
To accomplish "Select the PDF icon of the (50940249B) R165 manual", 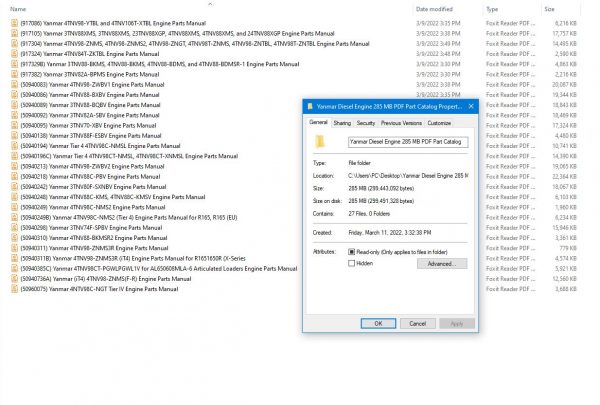I will [15, 217].
